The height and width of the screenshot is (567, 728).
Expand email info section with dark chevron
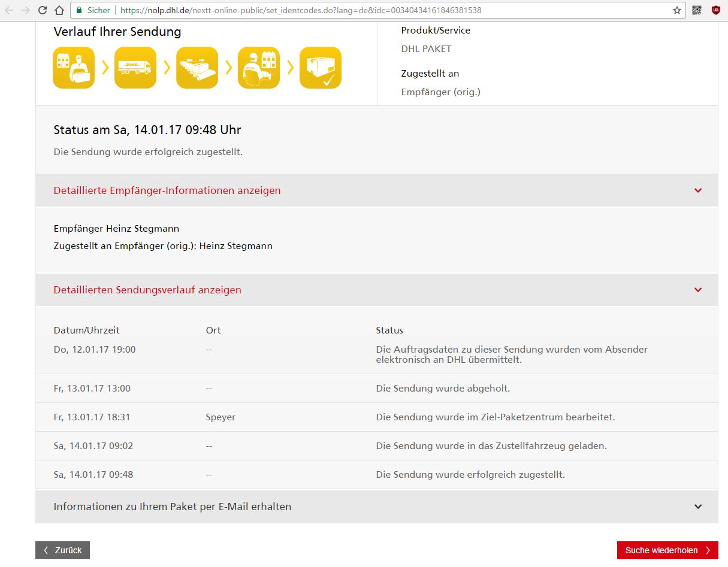click(x=698, y=507)
